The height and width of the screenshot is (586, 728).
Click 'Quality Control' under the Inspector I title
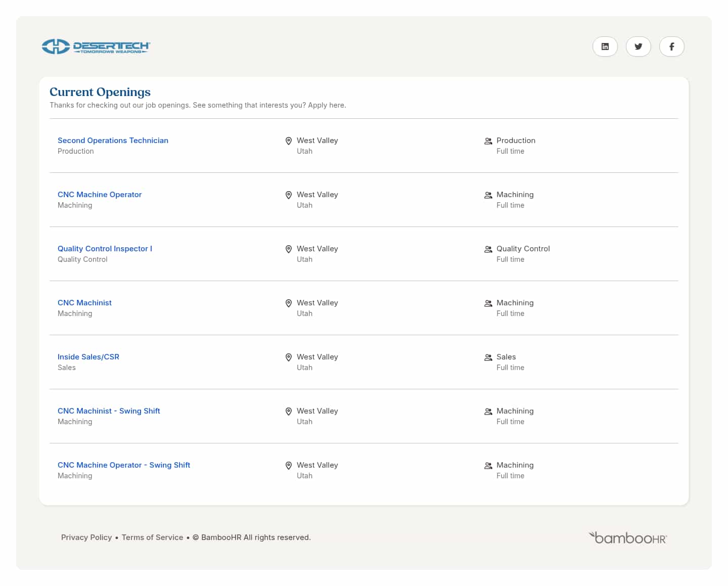[82, 259]
